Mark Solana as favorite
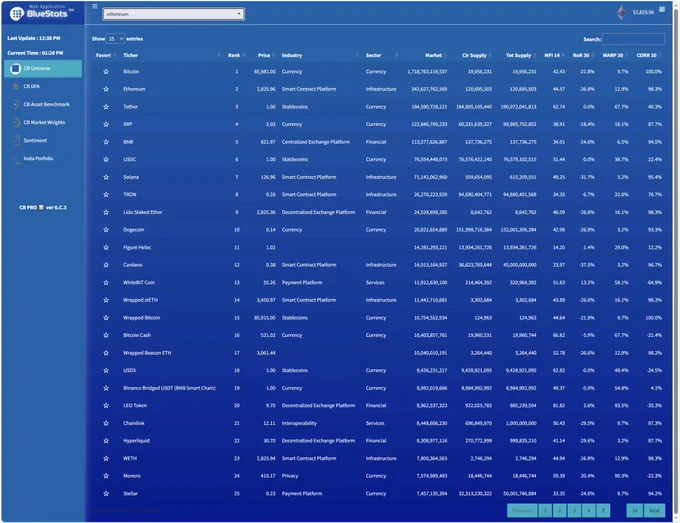The height and width of the screenshot is (523, 680). tap(106, 177)
